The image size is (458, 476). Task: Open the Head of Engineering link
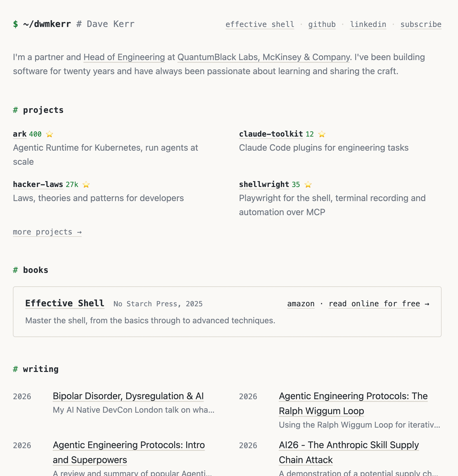[124, 57]
